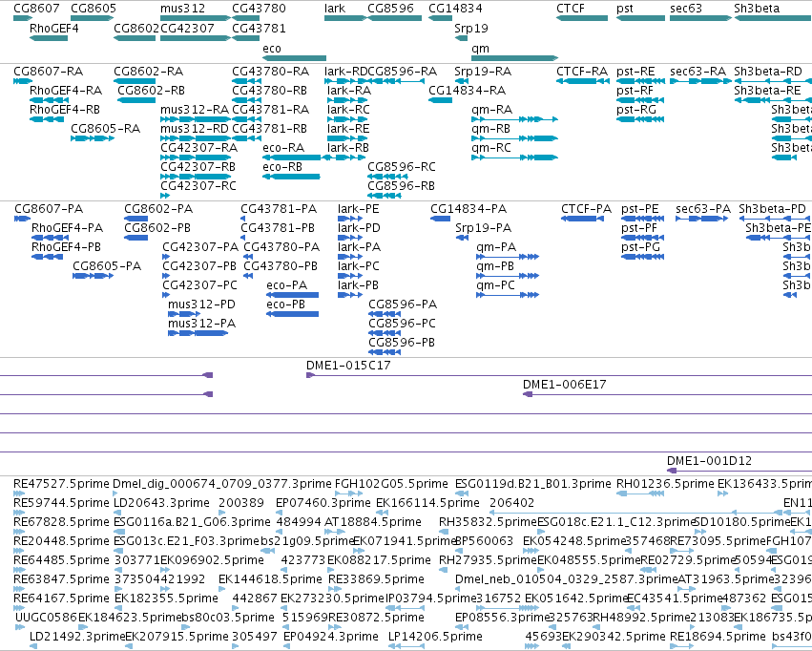Click the eco gene name label
This screenshot has width=812, height=651.
pos(272,49)
